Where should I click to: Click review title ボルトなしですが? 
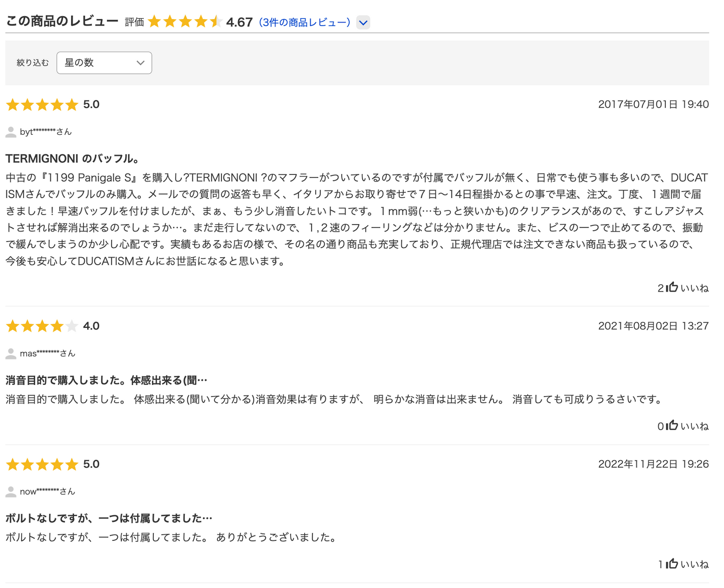click(x=109, y=518)
